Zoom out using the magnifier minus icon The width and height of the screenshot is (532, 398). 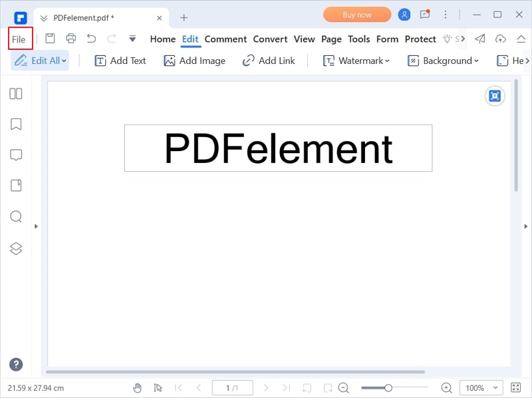pos(344,387)
